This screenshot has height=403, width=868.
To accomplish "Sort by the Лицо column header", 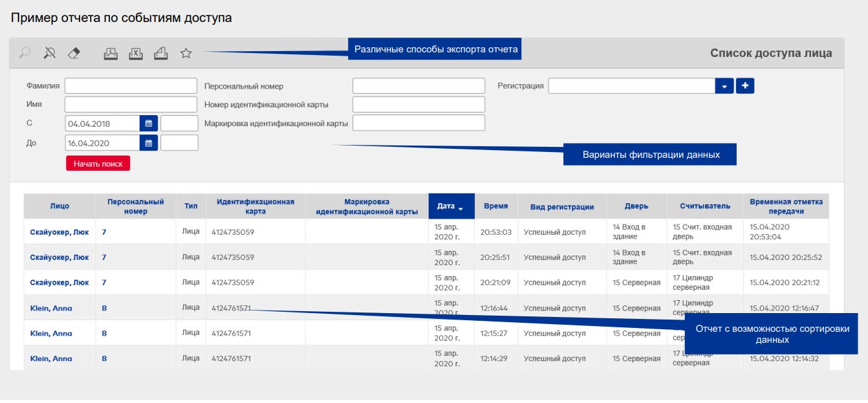I will (x=60, y=206).
